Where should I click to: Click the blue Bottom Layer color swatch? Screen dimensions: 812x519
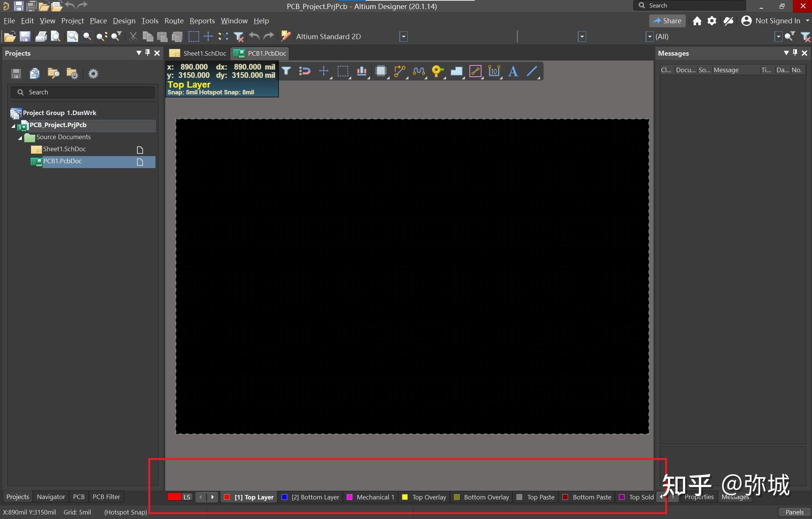point(285,497)
